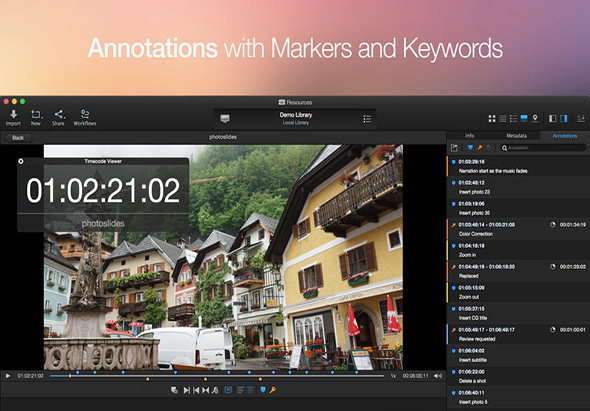This screenshot has height=411, width=590.
Task: Add a keyword with the orange key icon
Action: (x=272, y=390)
